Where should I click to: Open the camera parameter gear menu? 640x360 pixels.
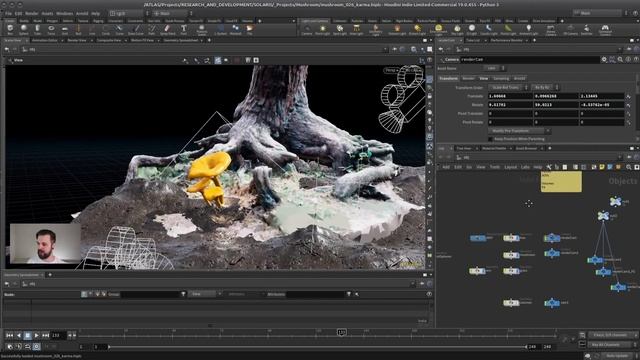point(604,60)
